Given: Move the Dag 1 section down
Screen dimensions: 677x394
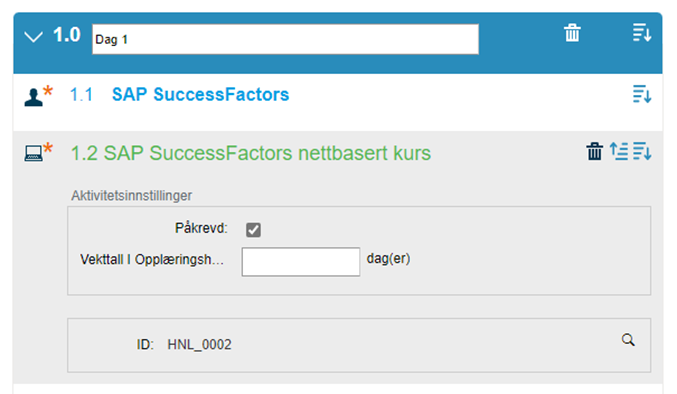Looking at the screenshot, I should click(x=642, y=33).
